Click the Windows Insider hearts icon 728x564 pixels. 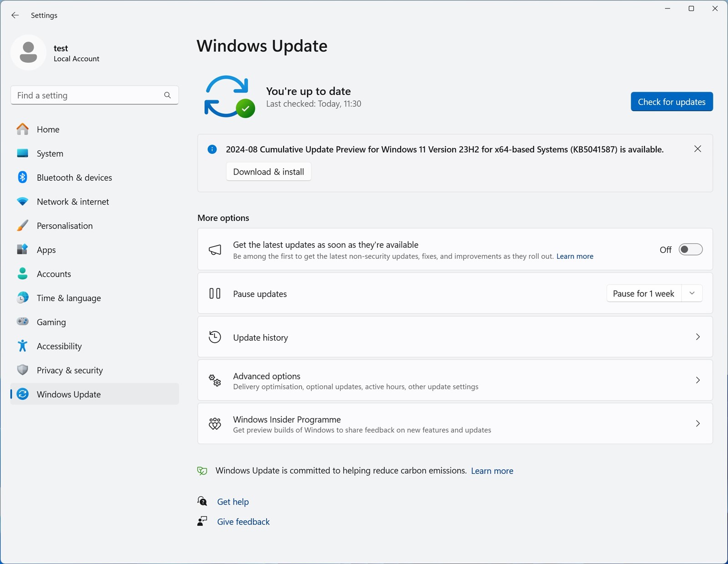[x=215, y=424]
